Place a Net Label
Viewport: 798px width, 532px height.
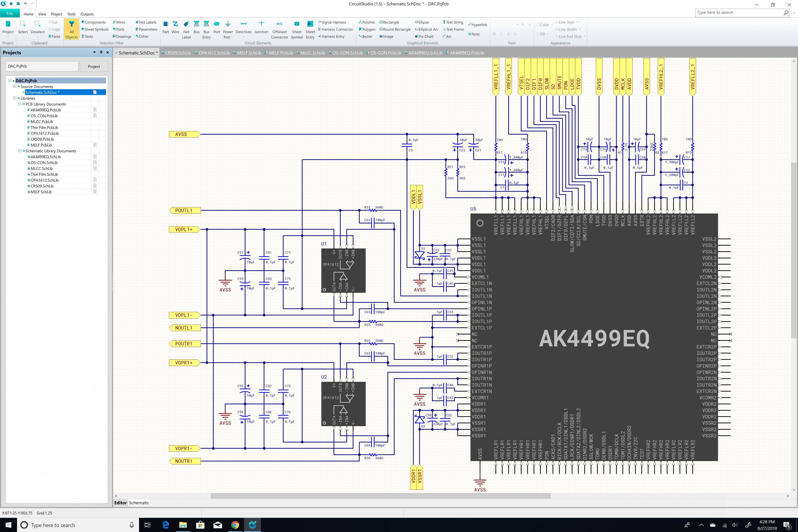point(186,30)
